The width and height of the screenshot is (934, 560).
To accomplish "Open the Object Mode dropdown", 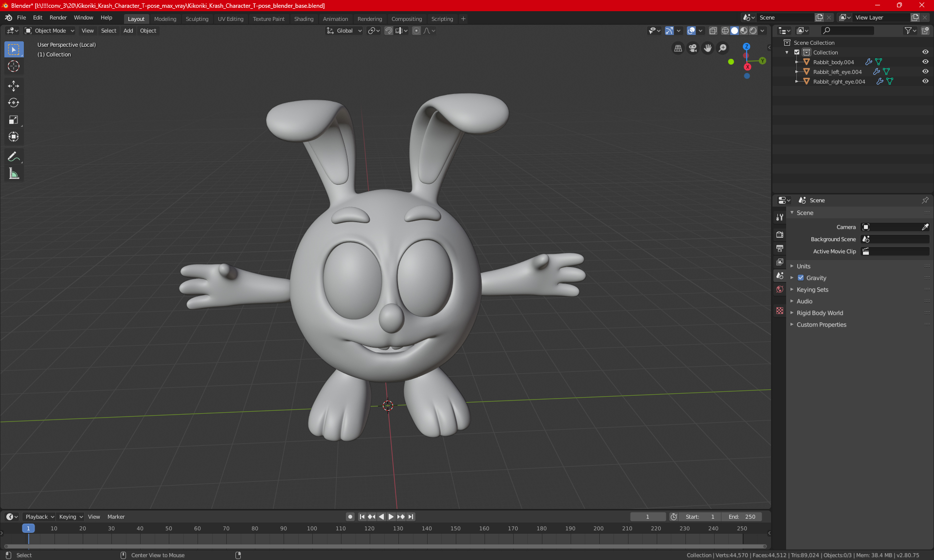I will [x=50, y=31].
